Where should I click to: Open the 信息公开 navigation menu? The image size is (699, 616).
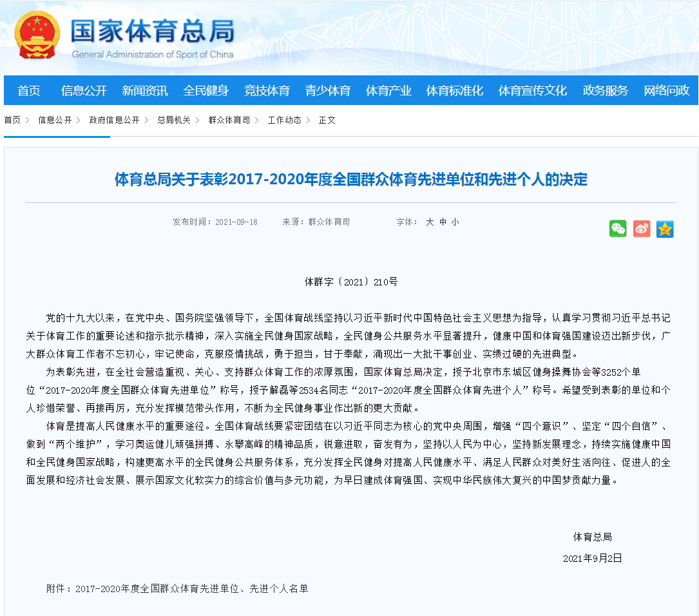[84, 91]
